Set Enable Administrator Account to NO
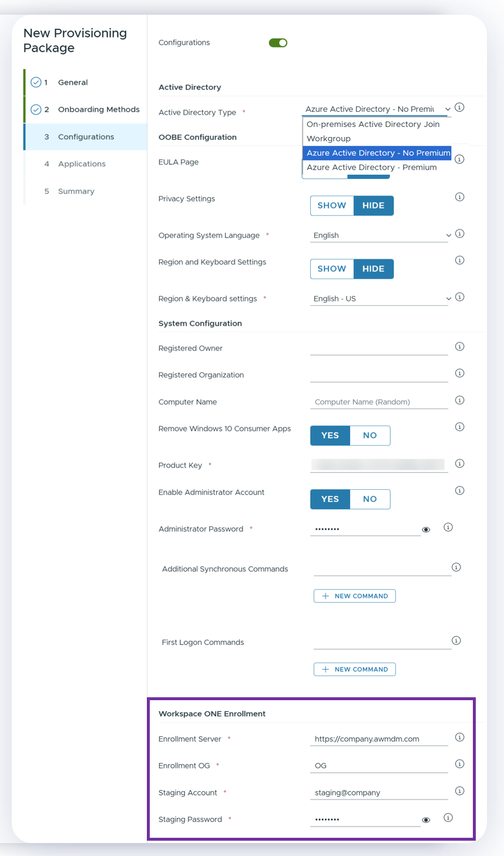This screenshot has width=504, height=856. (x=371, y=499)
